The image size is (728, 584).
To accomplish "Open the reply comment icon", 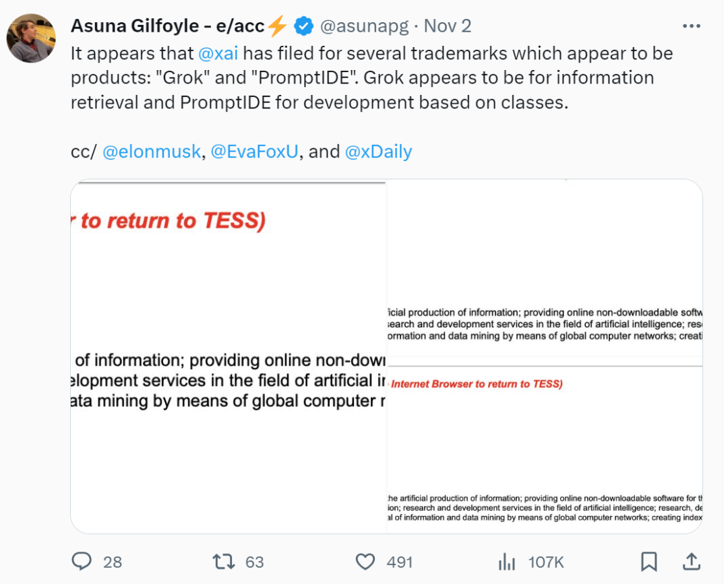I will coord(82,561).
